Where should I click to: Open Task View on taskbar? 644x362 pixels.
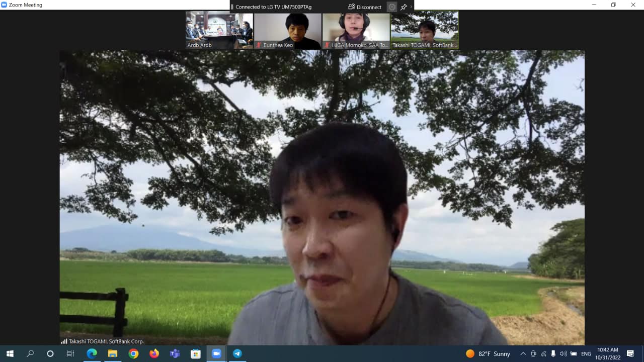pyautogui.click(x=70, y=353)
